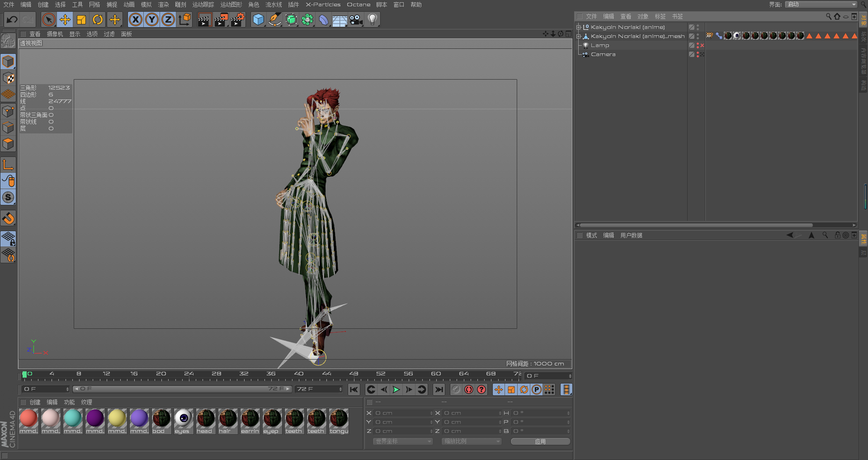Viewport: 868px width, 460px height.
Task: Play animation forward
Action: 396,389
